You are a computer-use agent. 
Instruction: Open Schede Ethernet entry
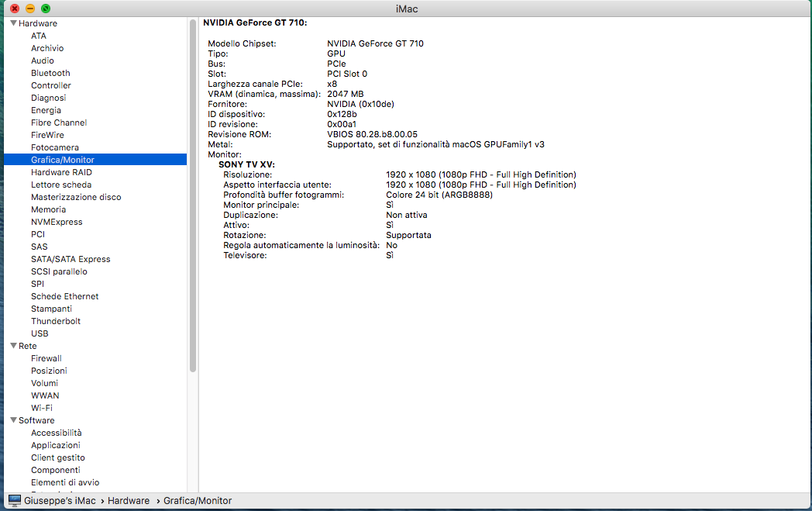point(65,296)
